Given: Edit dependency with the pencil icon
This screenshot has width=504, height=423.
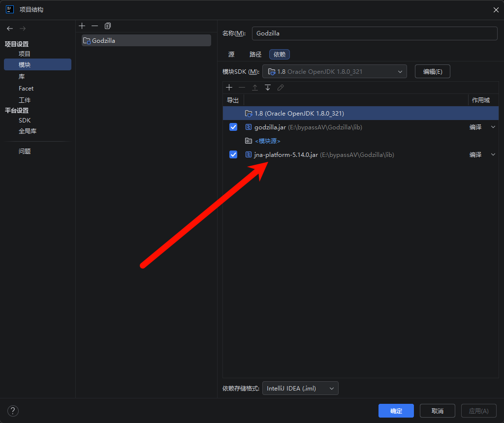Looking at the screenshot, I should pos(281,88).
